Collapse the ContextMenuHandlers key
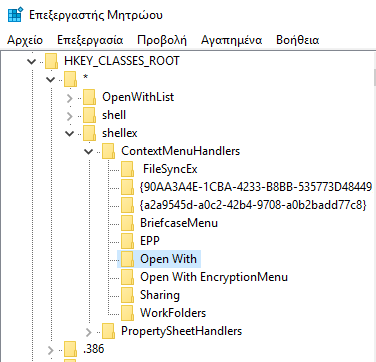376x362 pixels. [x=89, y=152]
